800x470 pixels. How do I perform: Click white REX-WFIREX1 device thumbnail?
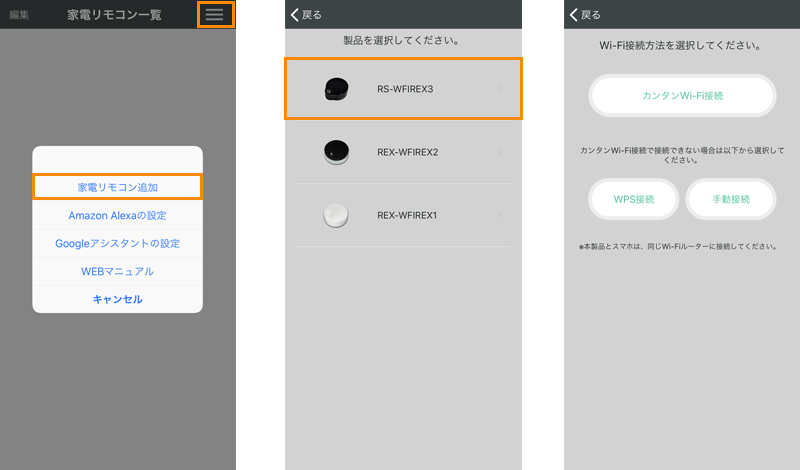(x=336, y=215)
